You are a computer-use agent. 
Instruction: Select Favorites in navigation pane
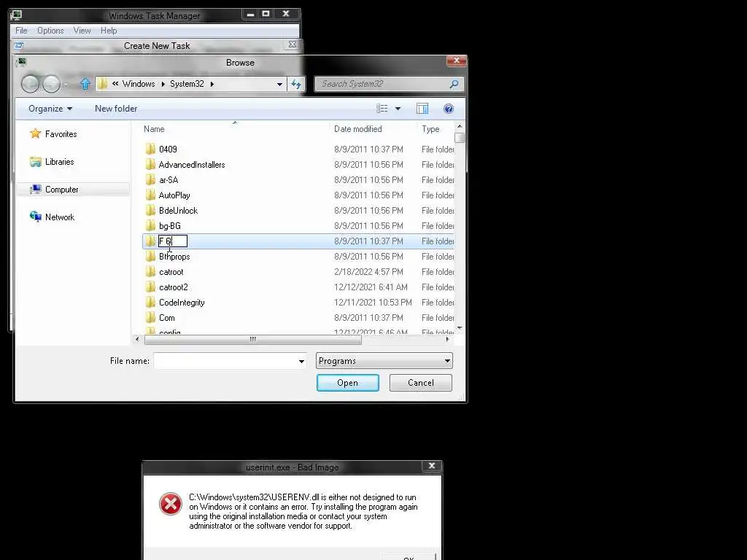[x=53, y=134]
